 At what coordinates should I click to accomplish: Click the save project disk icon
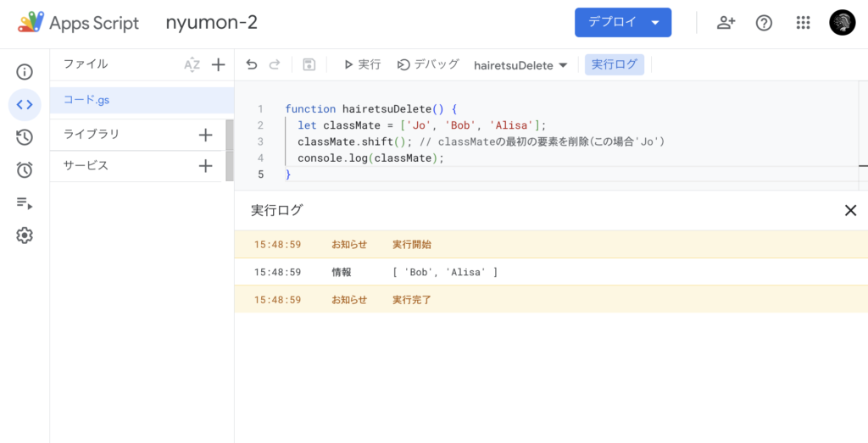[x=309, y=64]
